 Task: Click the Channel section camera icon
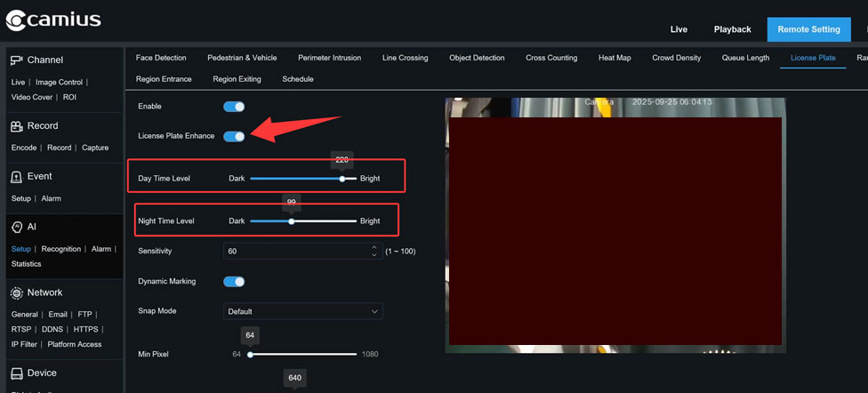click(16, 60)
